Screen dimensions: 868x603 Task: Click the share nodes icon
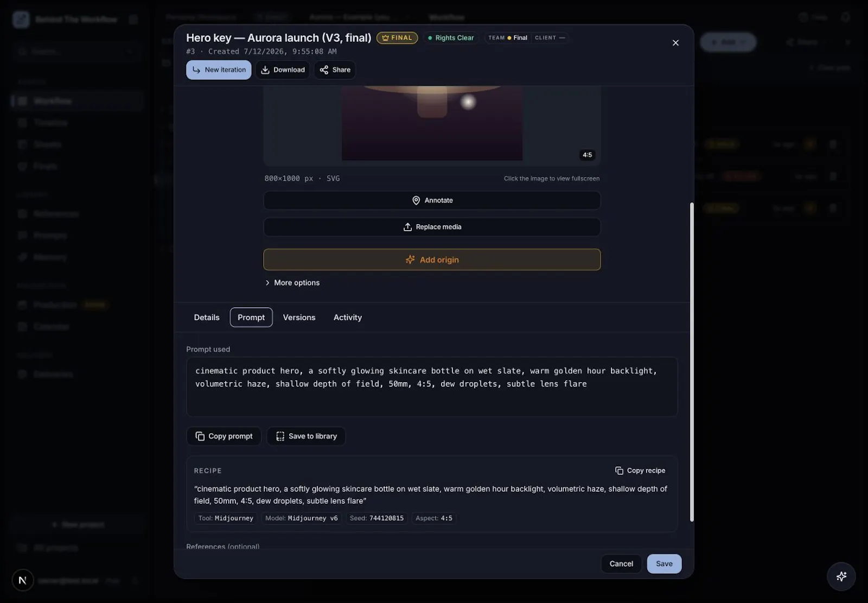[x=324, y=69]
